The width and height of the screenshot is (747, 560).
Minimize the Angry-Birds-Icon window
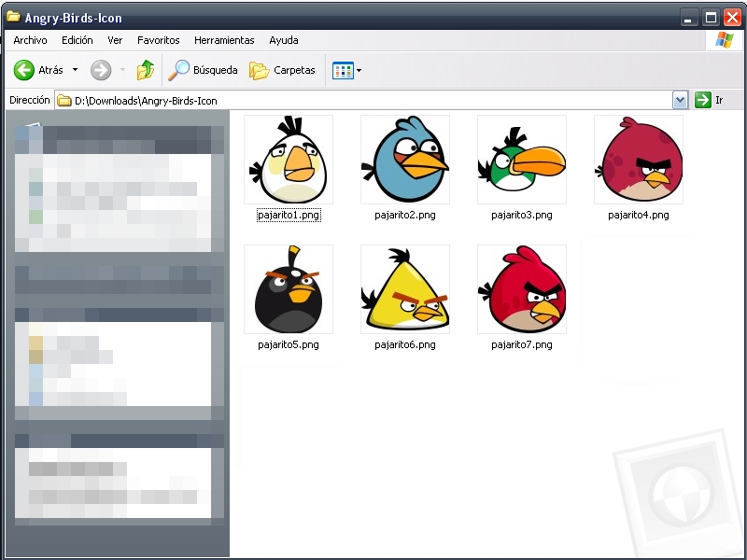pos(687,18)
